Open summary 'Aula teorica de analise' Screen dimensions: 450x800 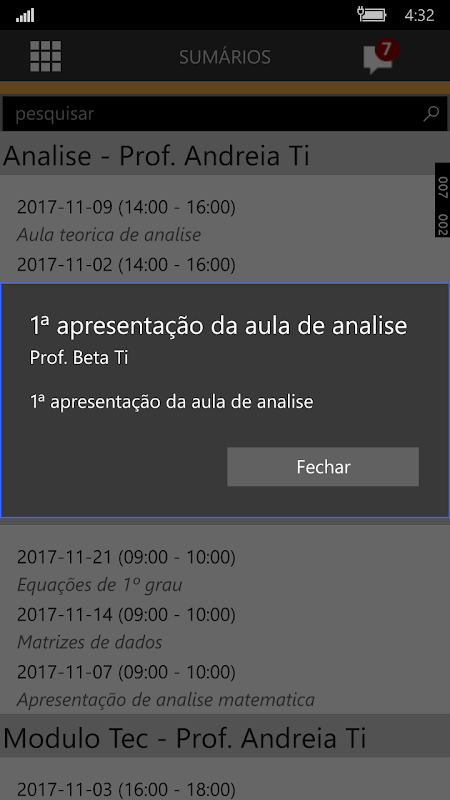click(x=109, y=235)
